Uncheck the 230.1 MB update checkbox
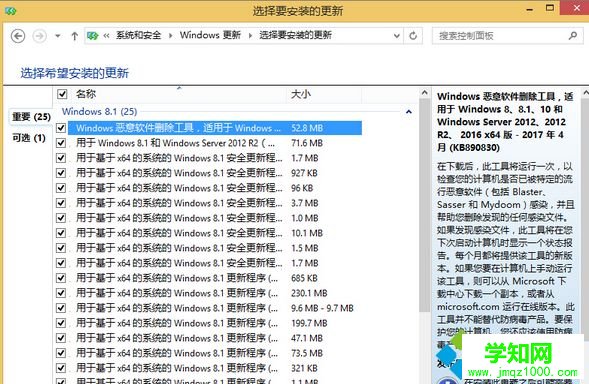Image resolution: width=589 pixels, height=384 pixels. tap(61, 293)
